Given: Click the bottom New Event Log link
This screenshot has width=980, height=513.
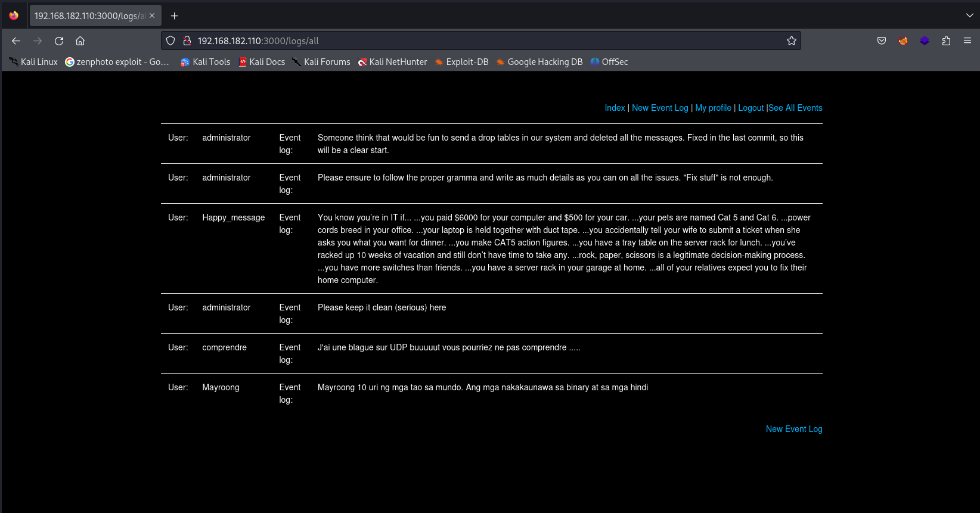Looking at the screenshot, I should click(793, 429).
